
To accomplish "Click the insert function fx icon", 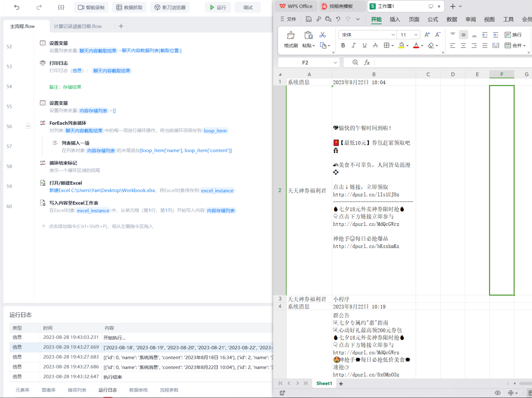I will [x=367, y=63].
